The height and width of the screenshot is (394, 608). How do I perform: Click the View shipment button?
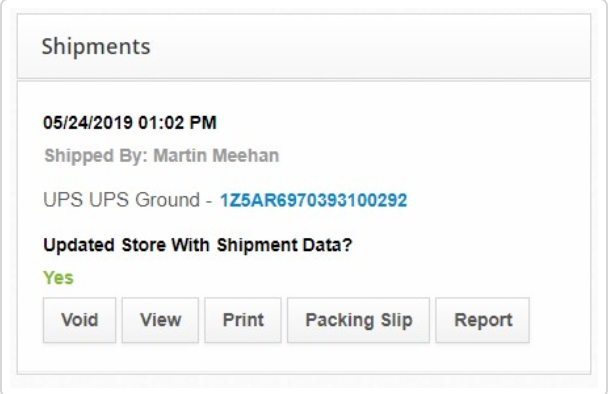click(x=160, y=320)
